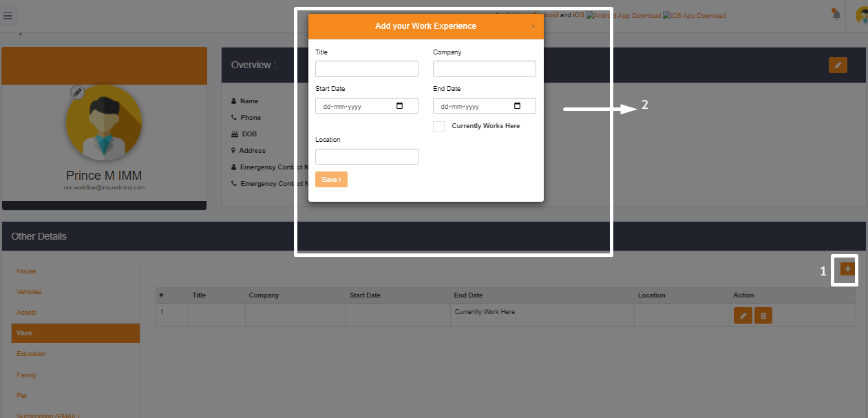Delete the first work row
The width and height of the screenshot is (868, 418).
763,316
